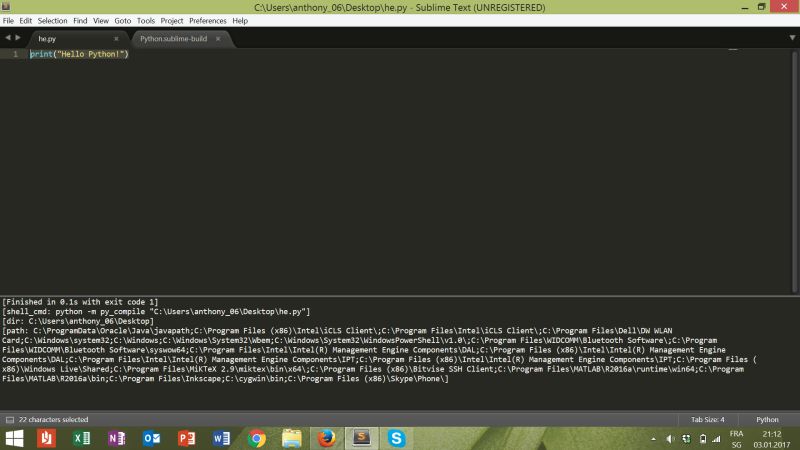This screenshot has height=450, width=800.
Task: Open the Goto menu
Action: point(122,21)
